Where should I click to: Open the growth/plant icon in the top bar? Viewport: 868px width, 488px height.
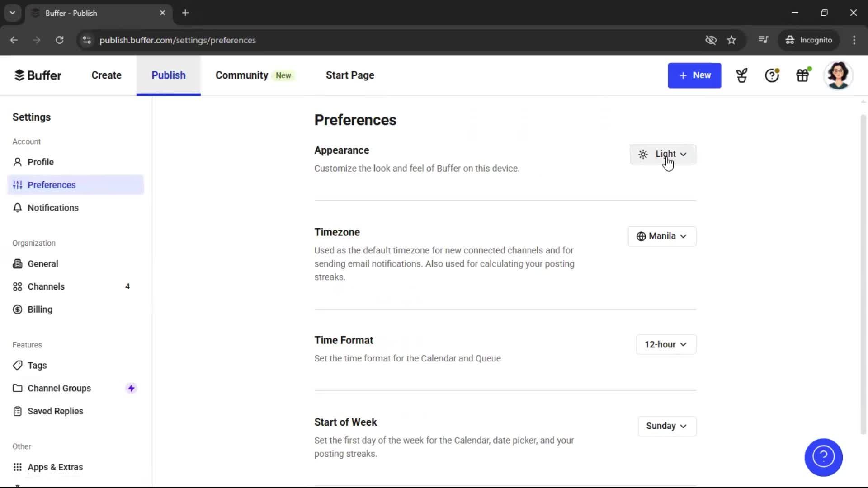coord(741,75)
